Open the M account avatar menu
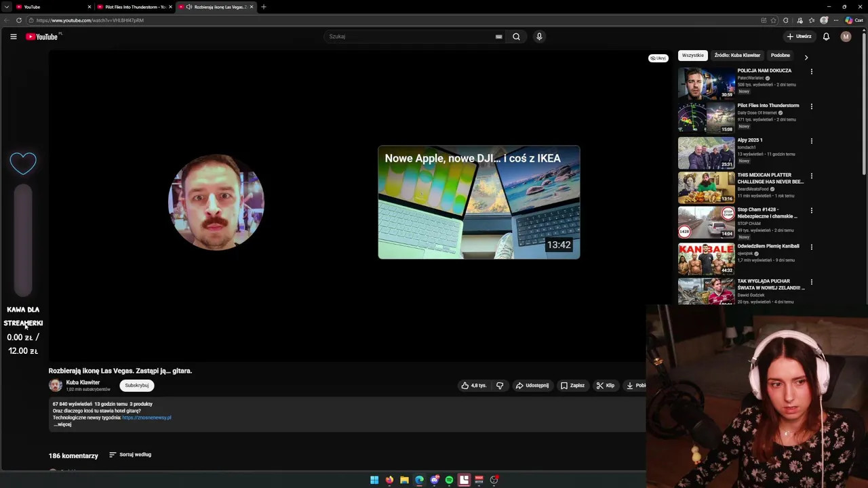Image resolution: width=868 pixels, height=488 pixels. (846, 37)
